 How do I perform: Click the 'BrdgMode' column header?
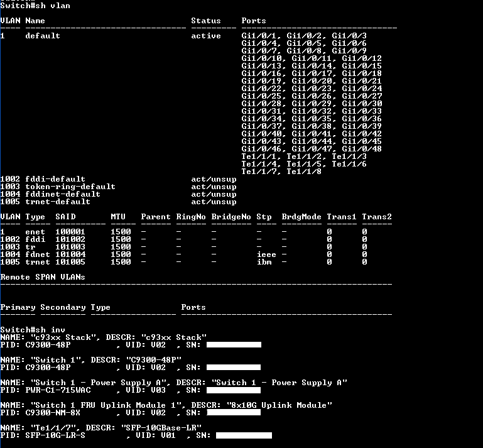[301, 217]
